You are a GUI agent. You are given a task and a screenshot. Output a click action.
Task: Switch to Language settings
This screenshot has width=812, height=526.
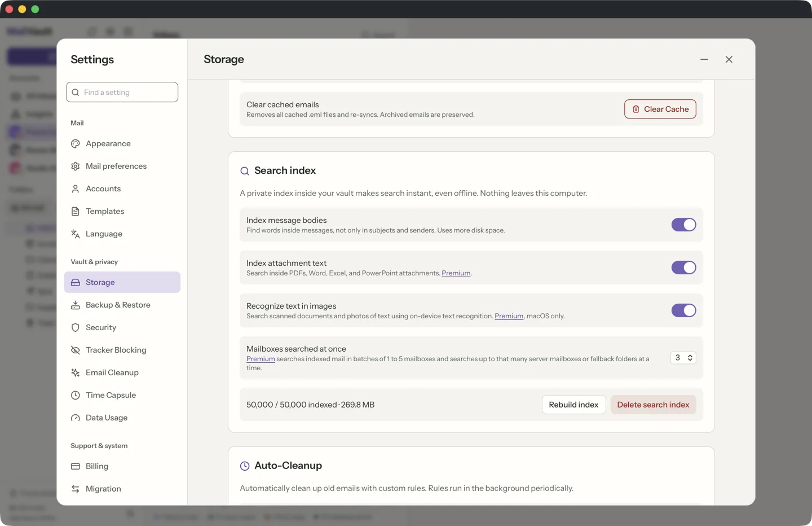pos(122,234)
